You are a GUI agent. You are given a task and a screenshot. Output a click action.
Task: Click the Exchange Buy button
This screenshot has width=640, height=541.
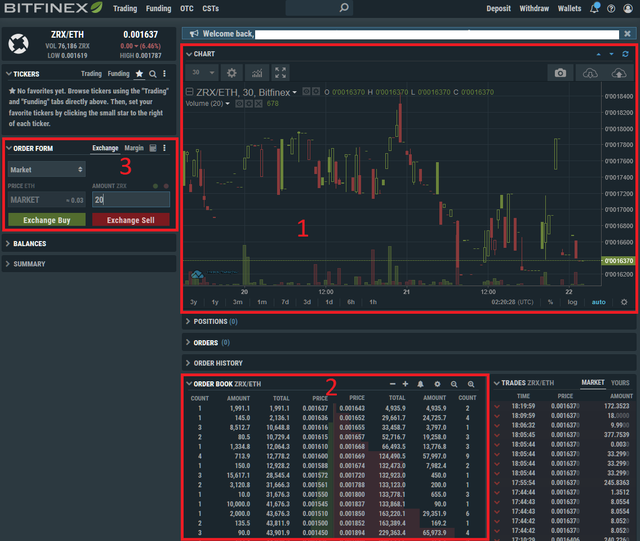coord(46,220)
